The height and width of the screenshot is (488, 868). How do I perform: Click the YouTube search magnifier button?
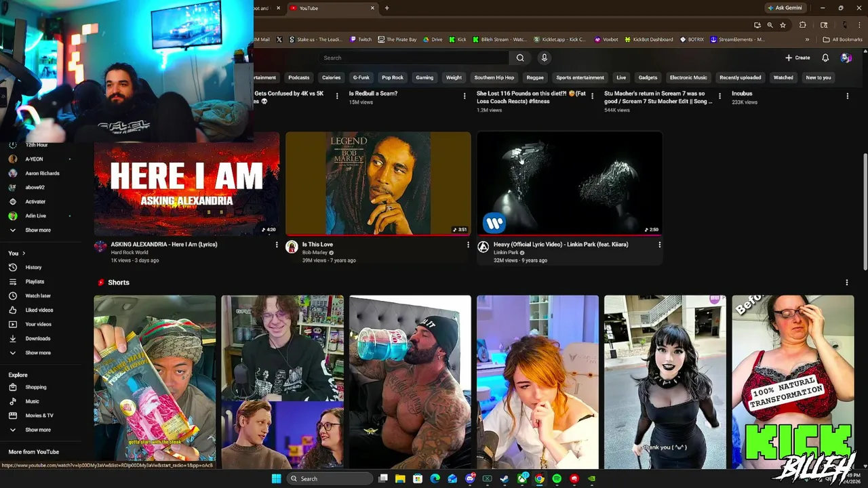pos(520,58)
